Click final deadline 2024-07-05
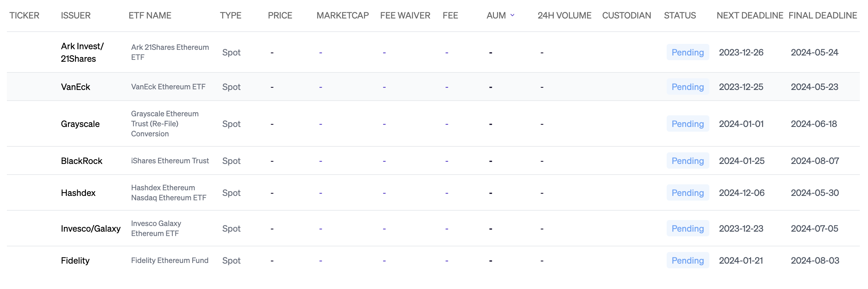The image size is (868, 289). click(x=814, y=229)
